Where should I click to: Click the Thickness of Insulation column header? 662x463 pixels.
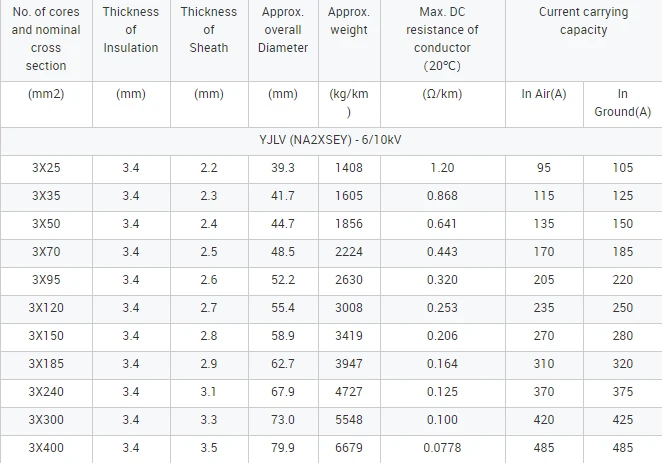tap(131, 30)
